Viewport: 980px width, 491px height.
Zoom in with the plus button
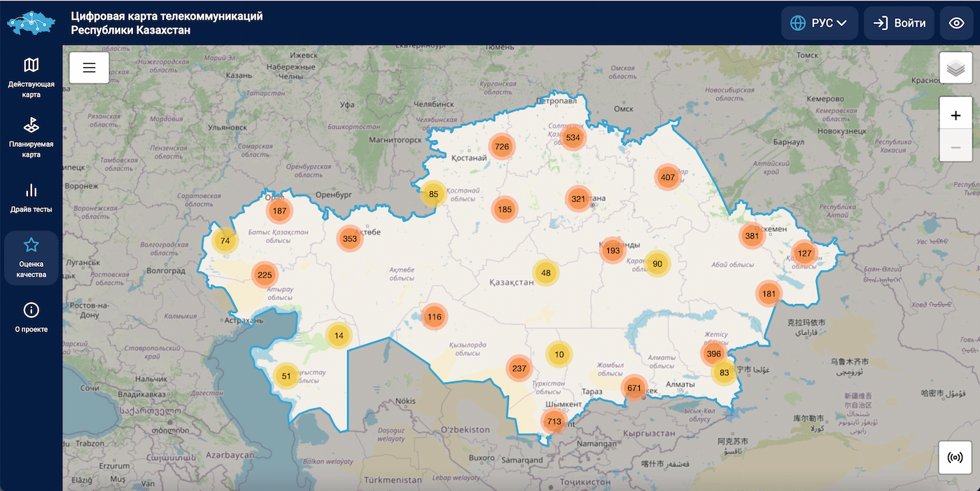pos(955,115)
